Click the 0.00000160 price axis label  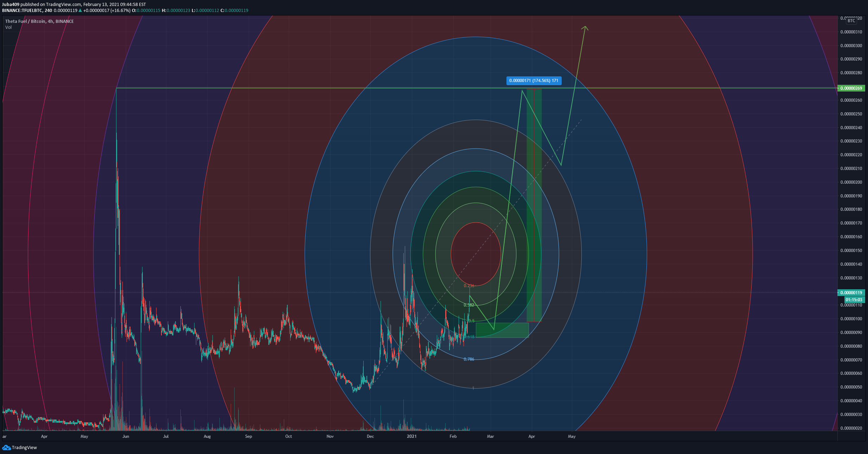coord(851,237)
